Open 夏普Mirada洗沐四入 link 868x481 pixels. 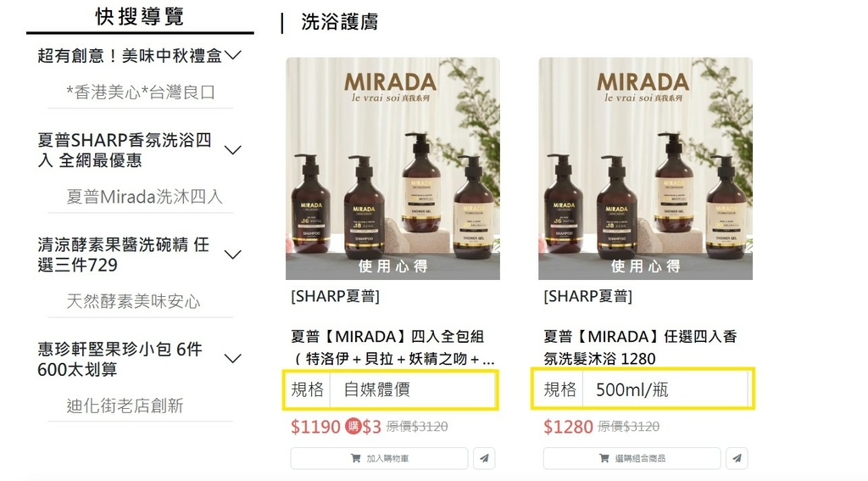144,197
